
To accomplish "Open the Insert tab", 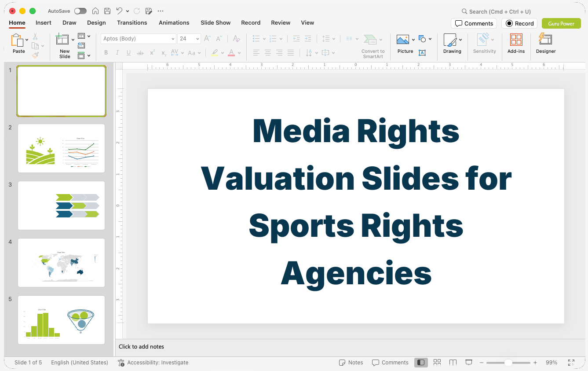I will pos(44,23).
